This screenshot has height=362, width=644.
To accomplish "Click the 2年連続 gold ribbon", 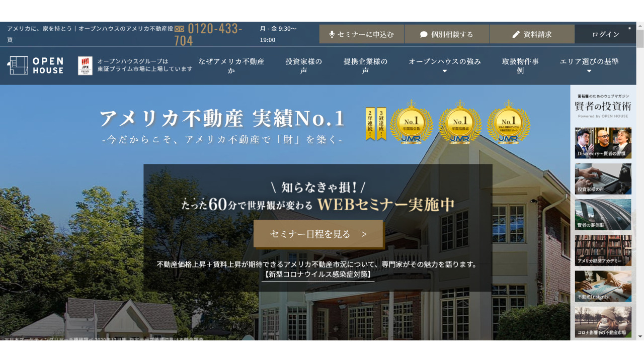I will [370, 124].
